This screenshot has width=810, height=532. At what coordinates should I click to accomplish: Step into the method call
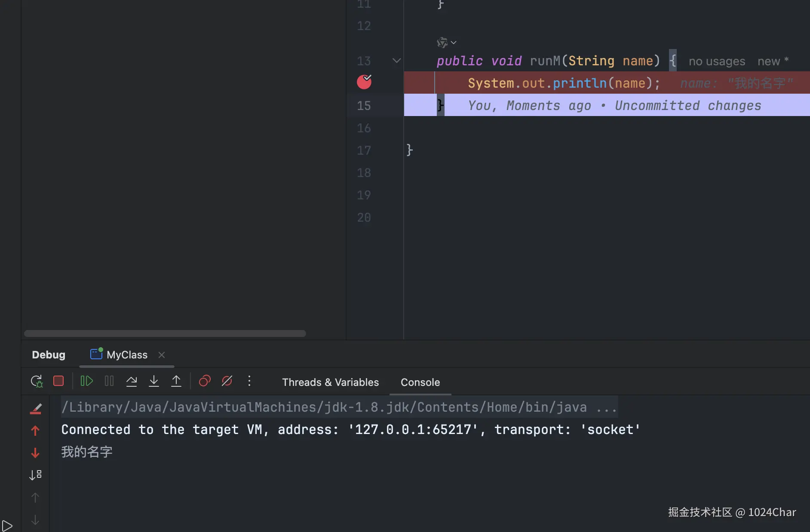coord(153,381)
